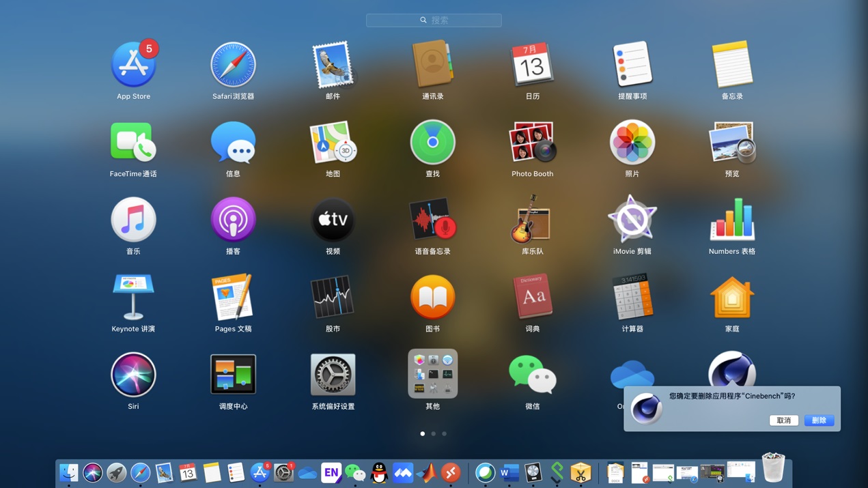Open 播客 podcasts app
Screen dimensions: 868x488
click(233, 220)
